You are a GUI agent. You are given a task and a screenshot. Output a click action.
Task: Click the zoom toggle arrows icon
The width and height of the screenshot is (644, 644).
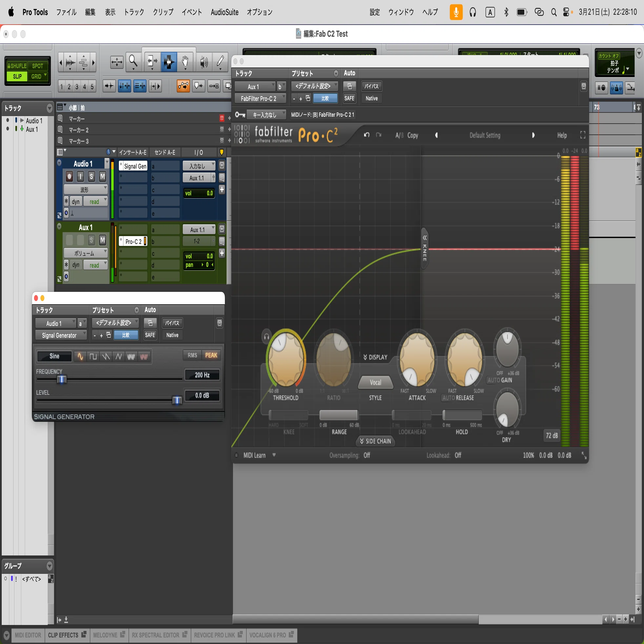117,62
